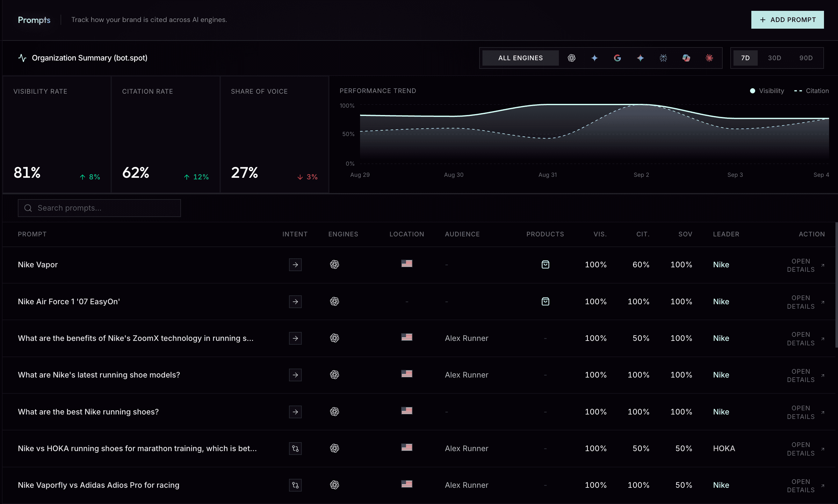The image size is (838, 504).
Task: Filter by the Copilot engine icon
Action: 686,58
